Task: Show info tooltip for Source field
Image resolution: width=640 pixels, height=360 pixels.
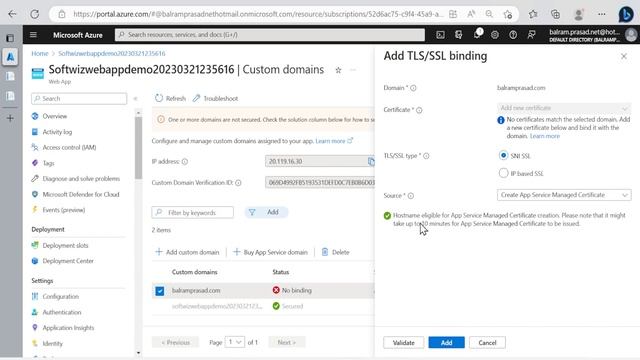Action: [x=411, y=196]
